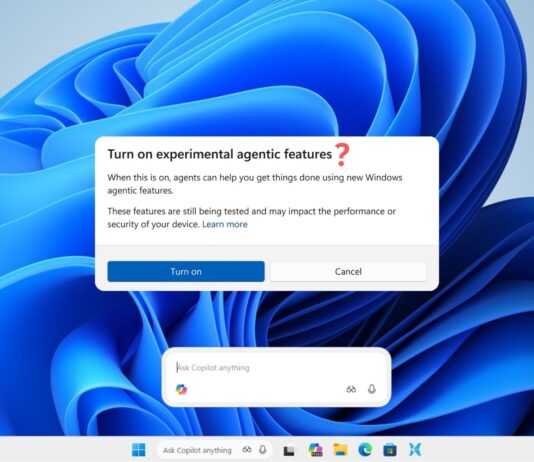
Task: Click the Copilot logo in floating box
Action: coord(181,389)
